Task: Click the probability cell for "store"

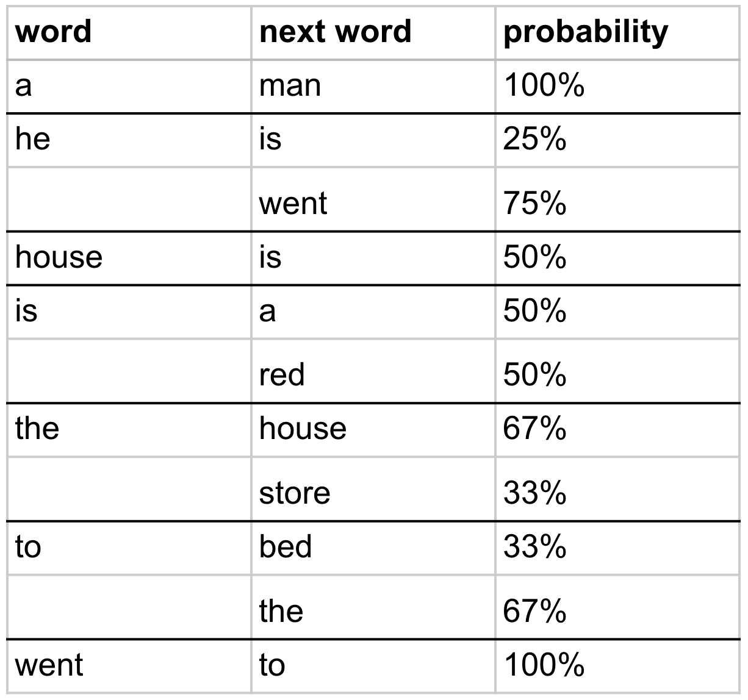Action: pos(534,492)
